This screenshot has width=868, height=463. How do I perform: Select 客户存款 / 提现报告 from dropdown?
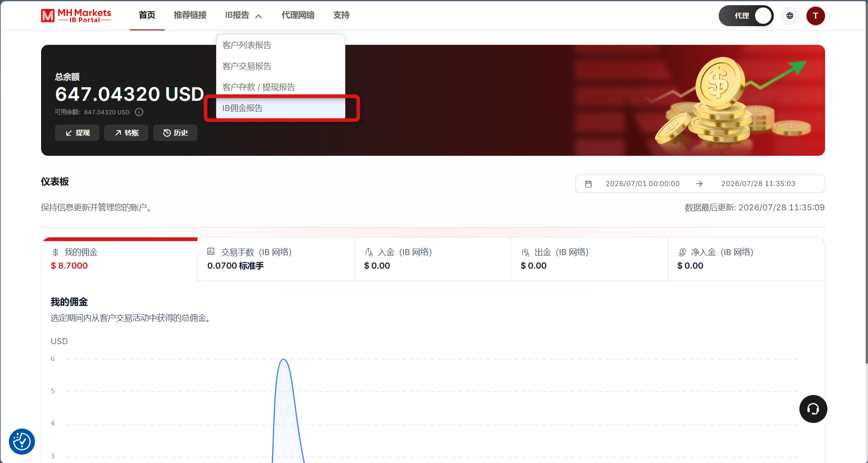tap(280, 87)
